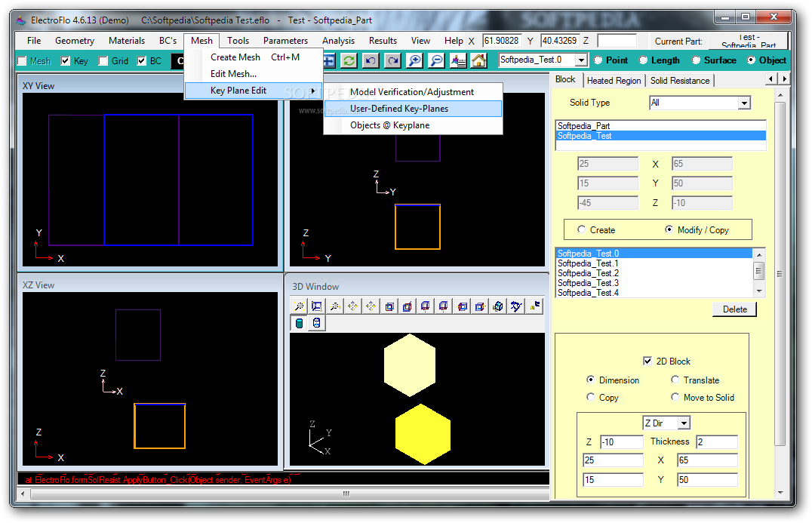
Task: Select the Object radio button
Action: (x=751, y=60)
